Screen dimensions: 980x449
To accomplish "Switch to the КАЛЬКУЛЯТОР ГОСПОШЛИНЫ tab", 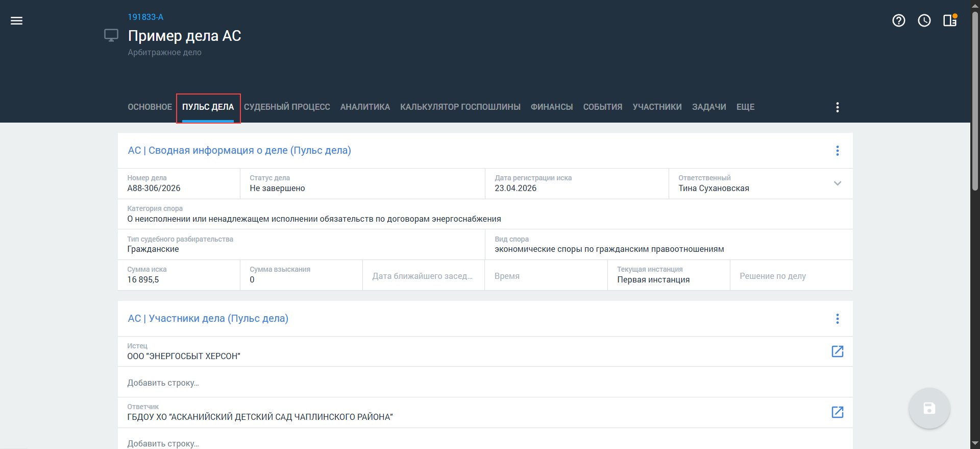I will pyautogui.click(x=460, y=107).
